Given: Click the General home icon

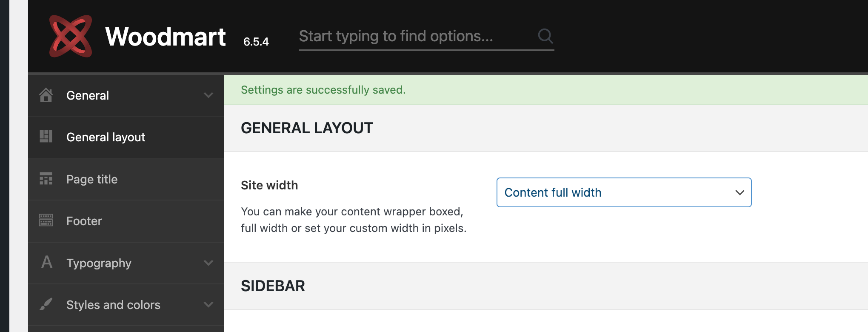Looking at the screenshot, I should [46, 95].
